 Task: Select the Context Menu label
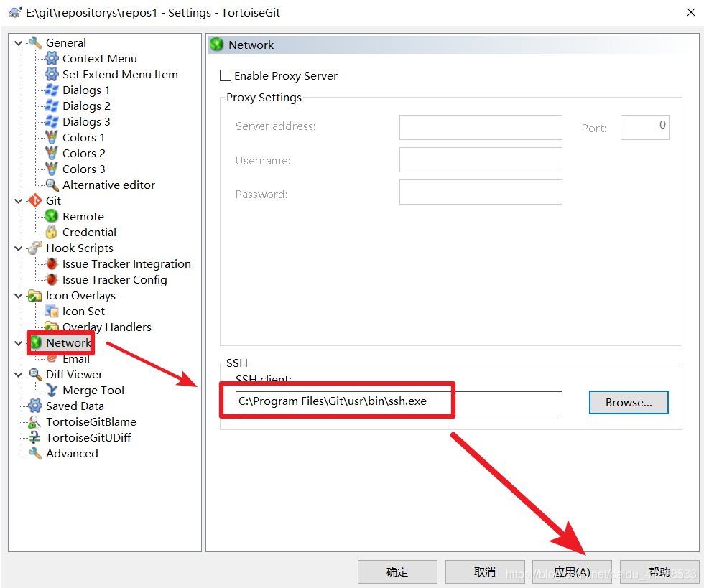click(100, 58)
